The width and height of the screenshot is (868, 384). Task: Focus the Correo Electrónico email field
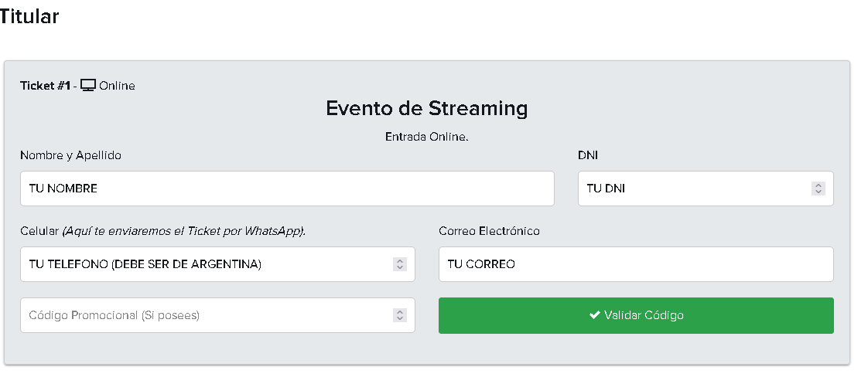[x=636, y=264]
